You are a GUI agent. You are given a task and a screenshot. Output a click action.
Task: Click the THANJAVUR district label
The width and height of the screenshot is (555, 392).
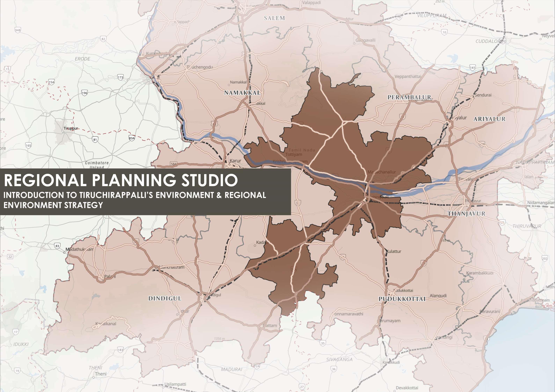[466, 213]
